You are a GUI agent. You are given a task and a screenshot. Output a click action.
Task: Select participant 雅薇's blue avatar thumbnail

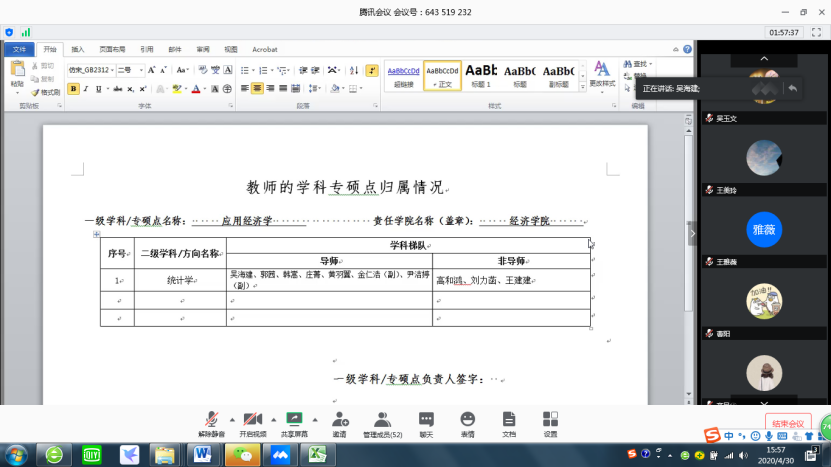pos(764,229)
